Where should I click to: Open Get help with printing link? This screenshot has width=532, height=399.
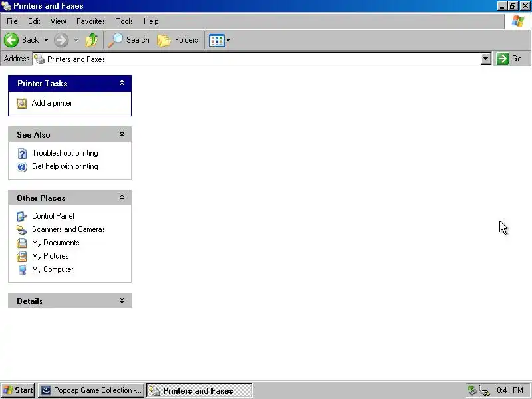click(65, 166)
